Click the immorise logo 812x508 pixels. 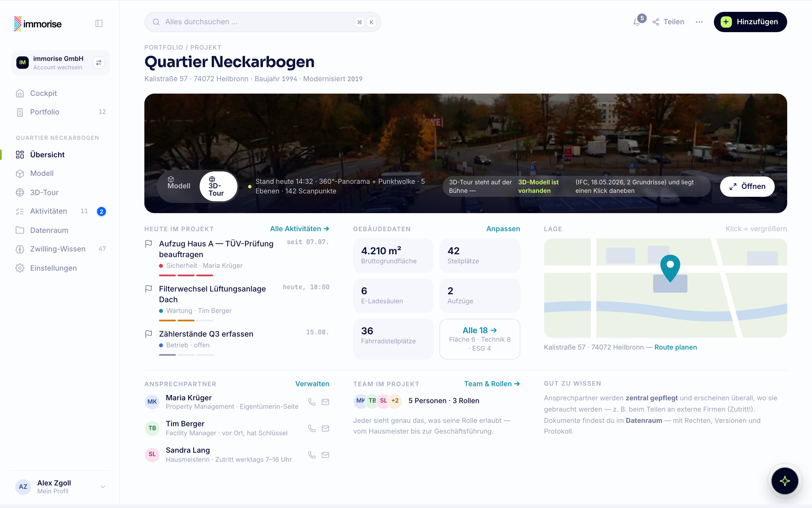point(37,23)
